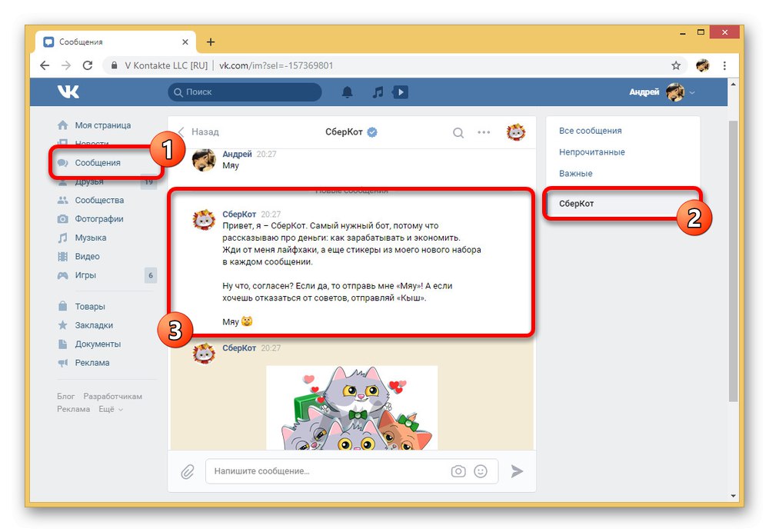Click the video player icon in header

400,92
